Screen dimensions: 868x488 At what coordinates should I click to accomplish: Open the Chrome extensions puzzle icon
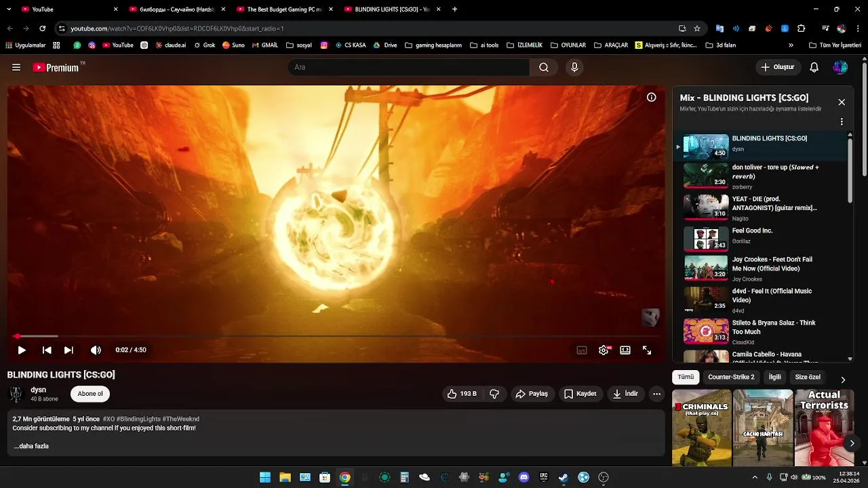(x=801, y=28)
